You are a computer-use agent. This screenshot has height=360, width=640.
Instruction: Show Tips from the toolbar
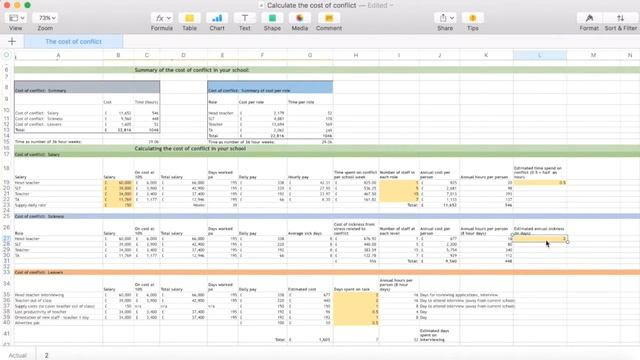(x=473, y=18)
